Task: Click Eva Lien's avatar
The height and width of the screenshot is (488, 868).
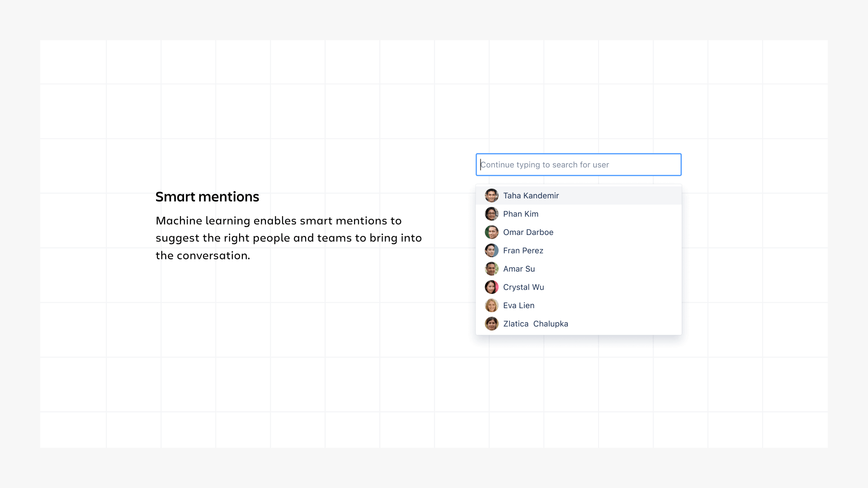Action: pyautogui.click(x=491, y=305)
